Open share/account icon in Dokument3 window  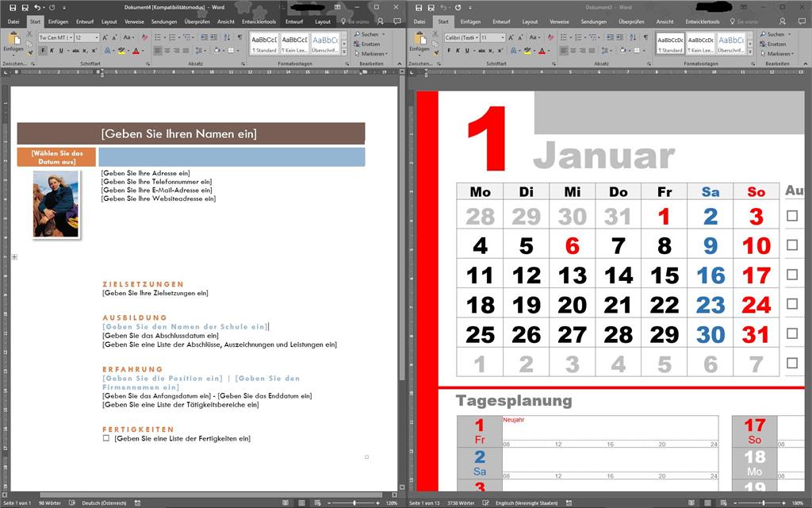[782, 21]
